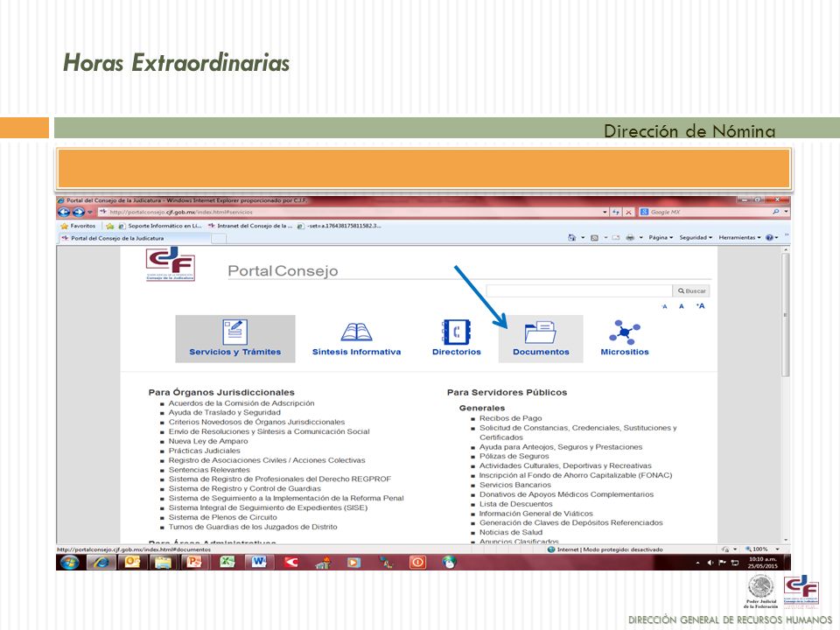Open the Lista de Descuentos link
The image size is (840, 630).
tap(516, 504)
